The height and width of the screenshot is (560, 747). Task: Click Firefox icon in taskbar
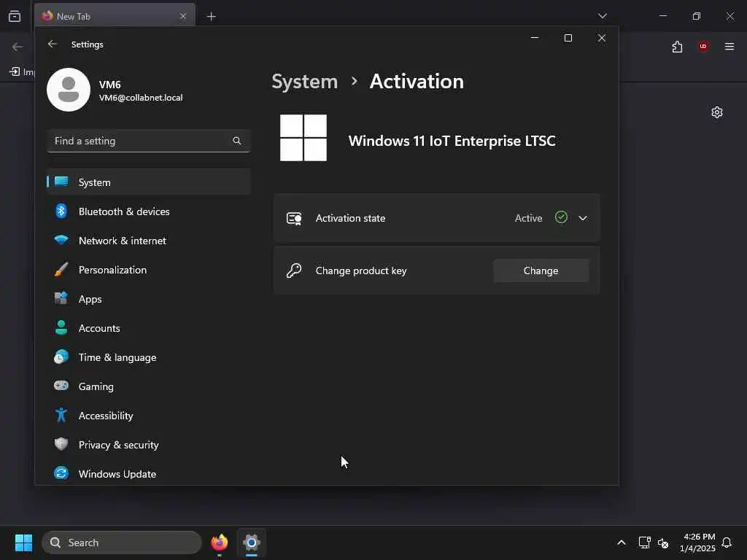click(x=219, y=542)
